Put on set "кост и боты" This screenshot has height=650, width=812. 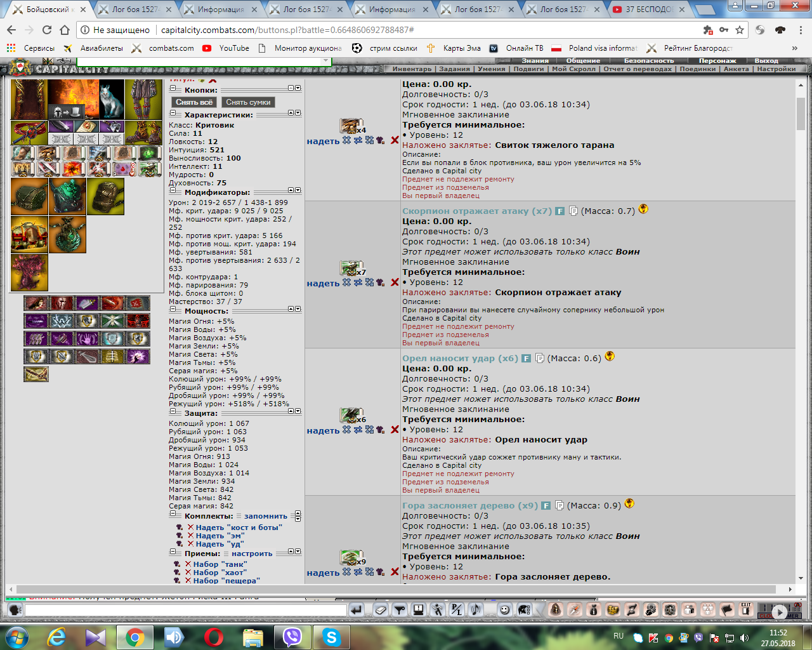[x=239, y=527]
